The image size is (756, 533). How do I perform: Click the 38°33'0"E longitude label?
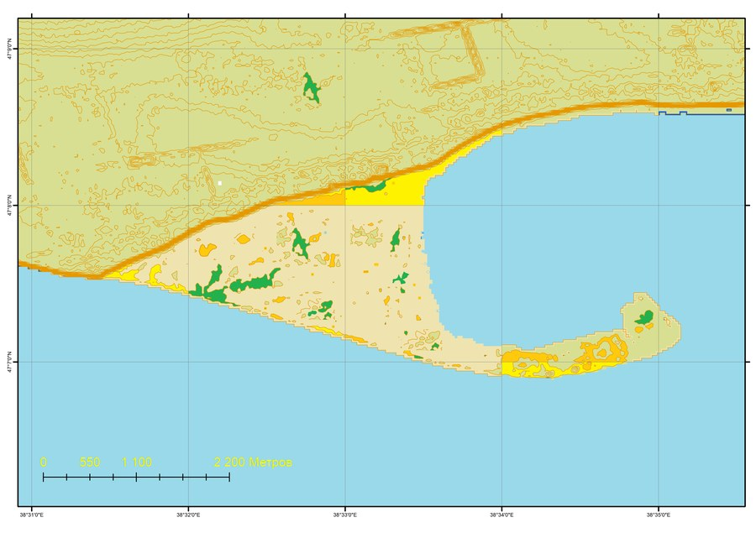point(345,515)
